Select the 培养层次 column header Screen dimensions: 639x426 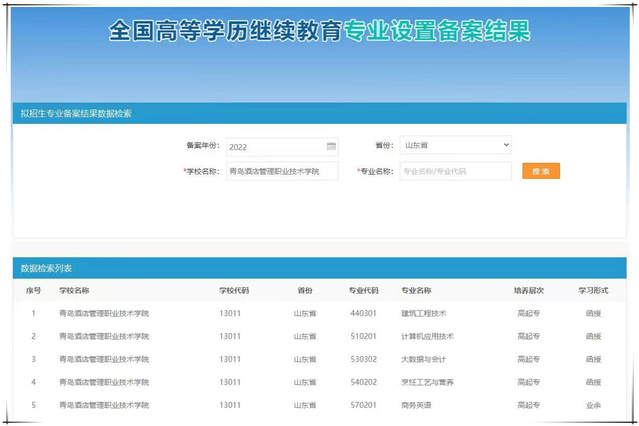[528, 290]
